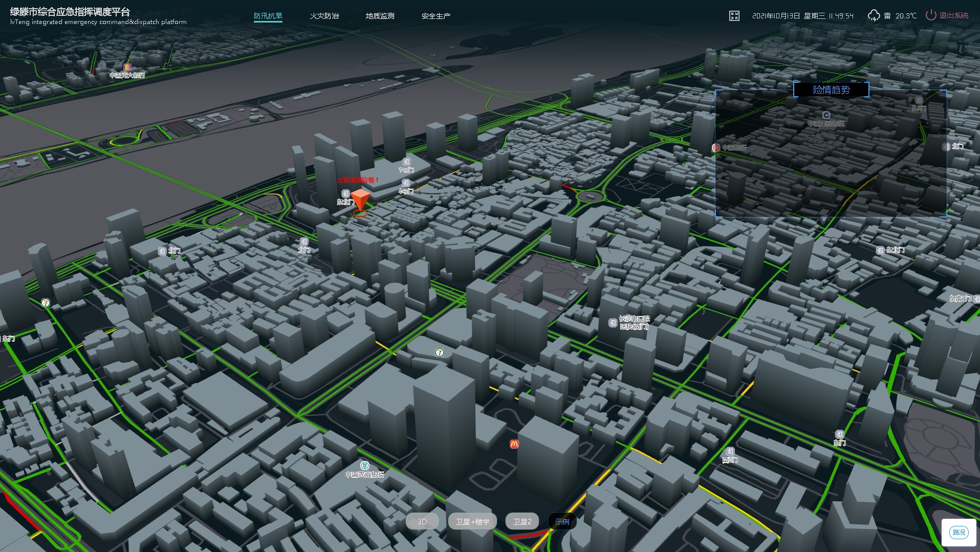Click the red 出现溢涌险情 alert text
980x552 pixels.
click(358, 180)
